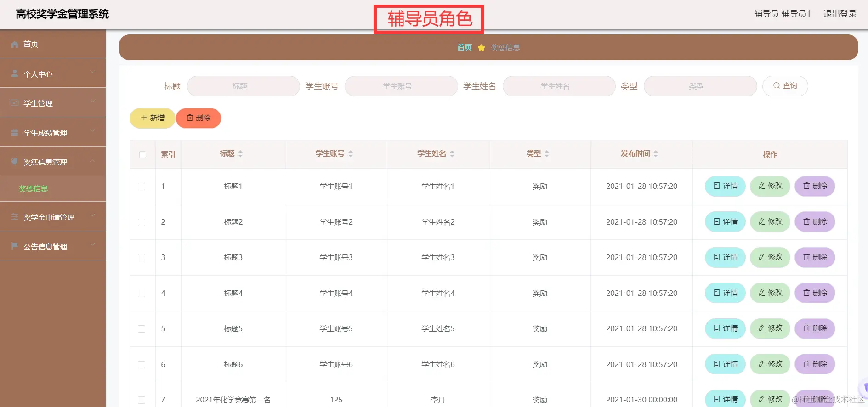Image resolution: width=868 pixels, height=407 pixels.
Task: Click the 辅导员 辅导员1 user label
Action: tap(782, 14)
